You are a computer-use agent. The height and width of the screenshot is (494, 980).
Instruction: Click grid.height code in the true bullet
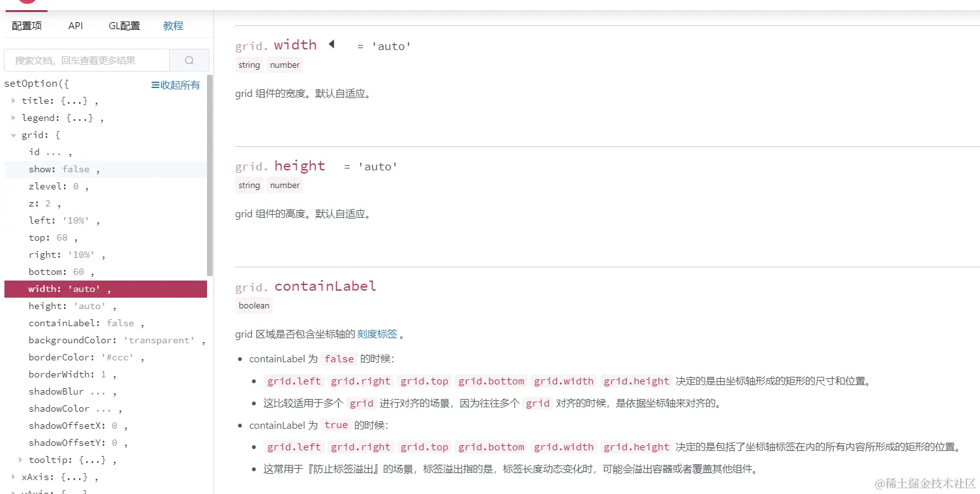[636, 446]
